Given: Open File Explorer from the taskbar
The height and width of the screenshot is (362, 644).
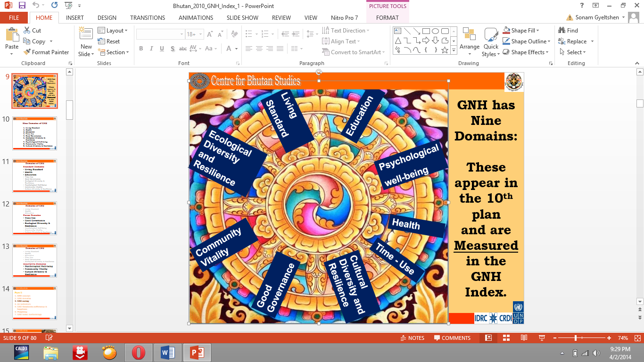Looking at the screenshot, I should click(x=51, y=353).
